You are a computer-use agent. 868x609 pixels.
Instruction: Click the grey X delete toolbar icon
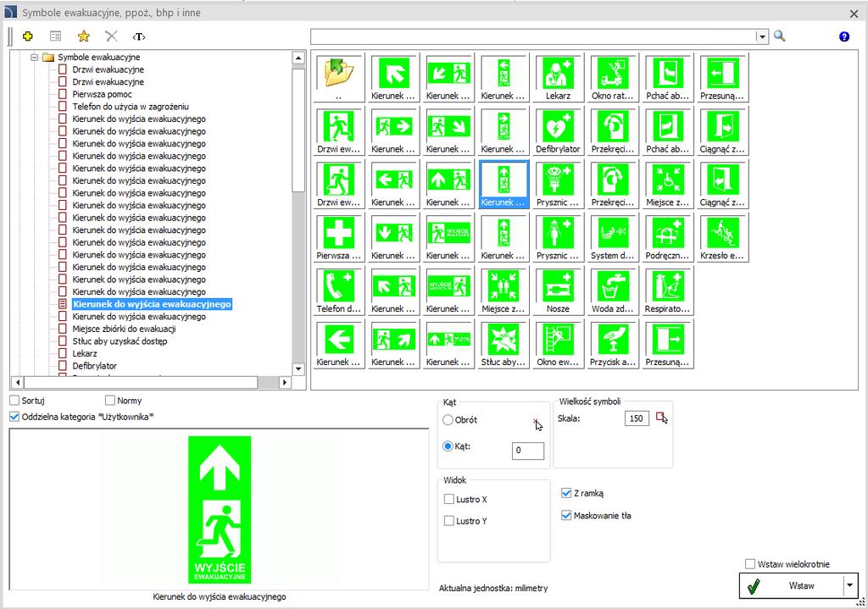pyautogui.click(x=111, y=36)
